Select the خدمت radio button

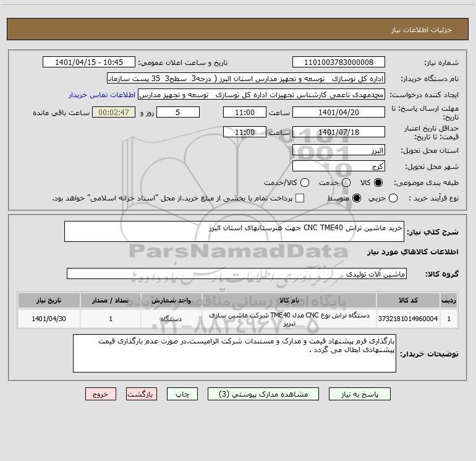pyautogui.click(x=346, y=183)
